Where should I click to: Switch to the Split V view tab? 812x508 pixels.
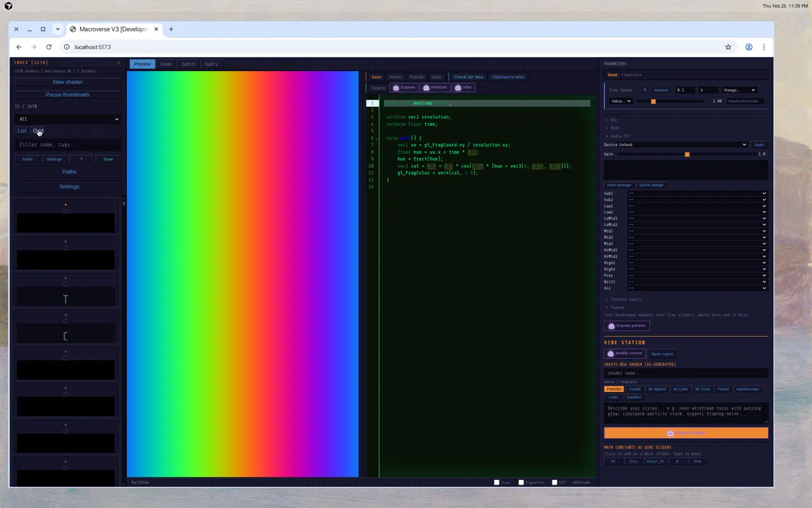(x=211, y=64)
